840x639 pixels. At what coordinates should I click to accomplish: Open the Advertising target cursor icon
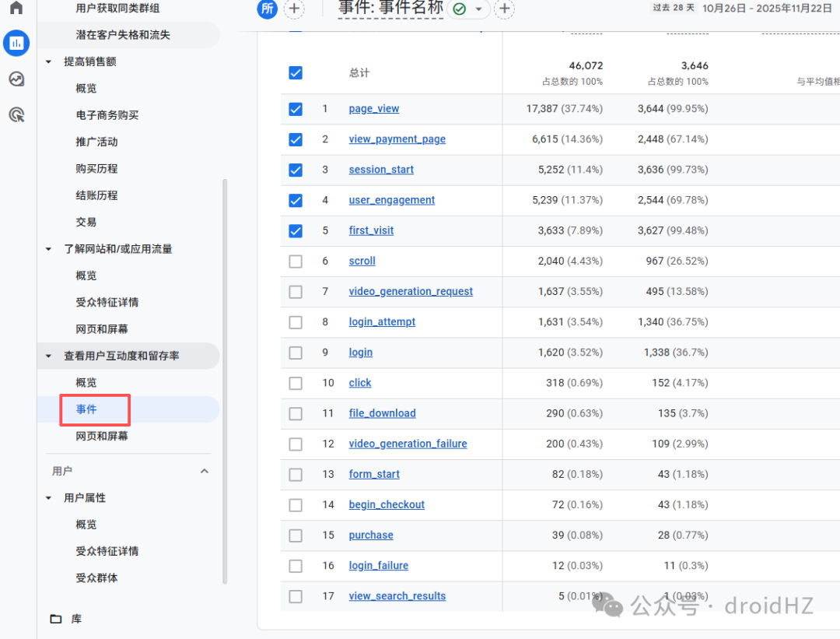point(16,114)
